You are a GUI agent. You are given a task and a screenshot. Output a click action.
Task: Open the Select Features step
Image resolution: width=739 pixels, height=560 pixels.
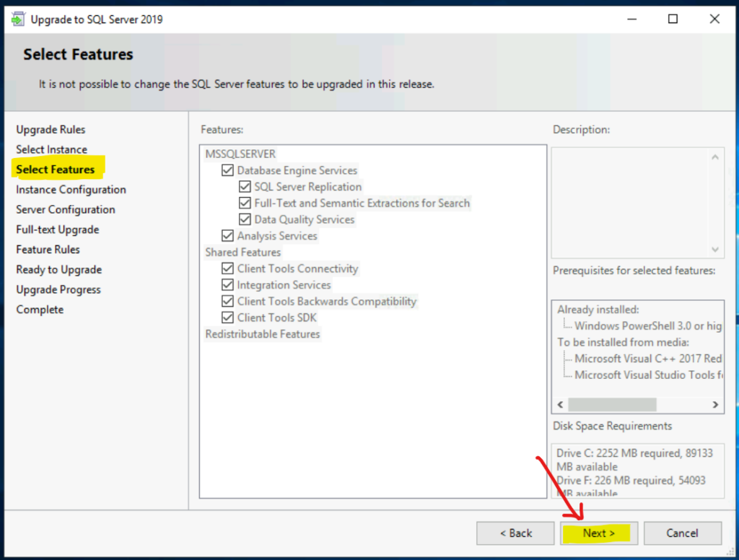coord(55,169)
